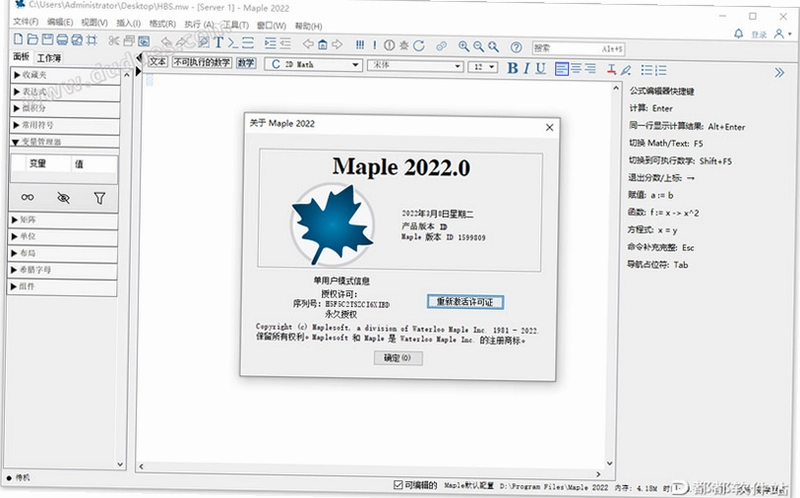Image resolution: width=800 pixels, height=498 pixels.
Task: Toggle Underline formatting
Action: (541, 68)
